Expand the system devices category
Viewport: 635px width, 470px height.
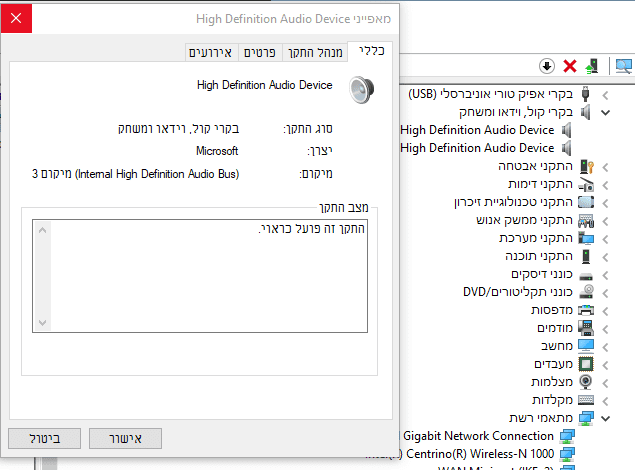(605, 239)
